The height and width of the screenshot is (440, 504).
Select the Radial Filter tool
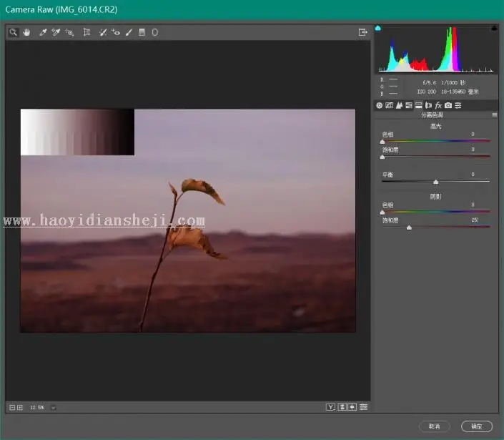point(155,32)
